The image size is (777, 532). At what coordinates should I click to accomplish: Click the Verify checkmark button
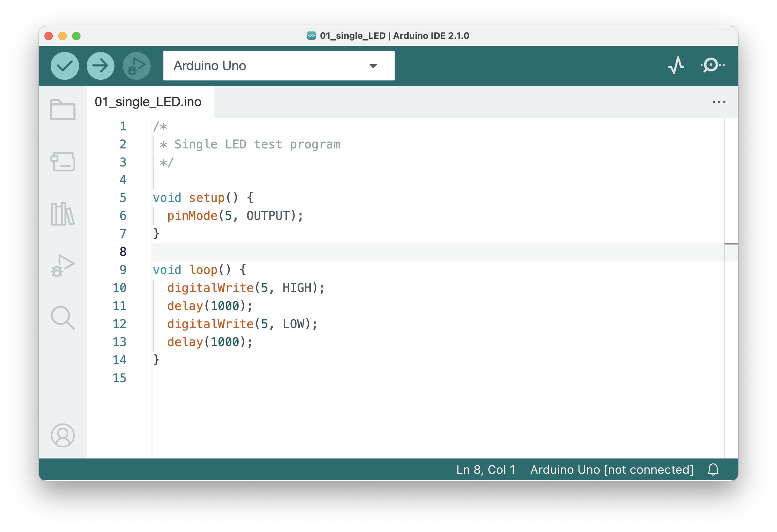tap(65, 66)
